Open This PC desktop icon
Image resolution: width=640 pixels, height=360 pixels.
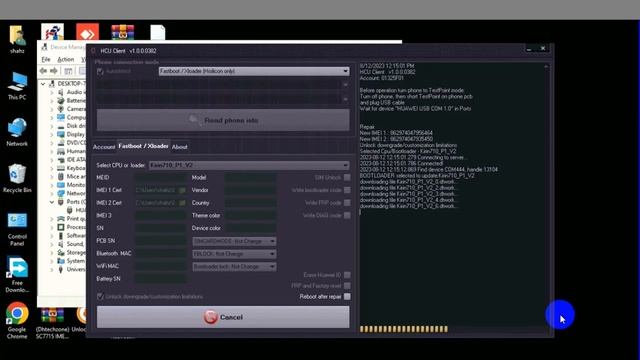click(17, 86)
